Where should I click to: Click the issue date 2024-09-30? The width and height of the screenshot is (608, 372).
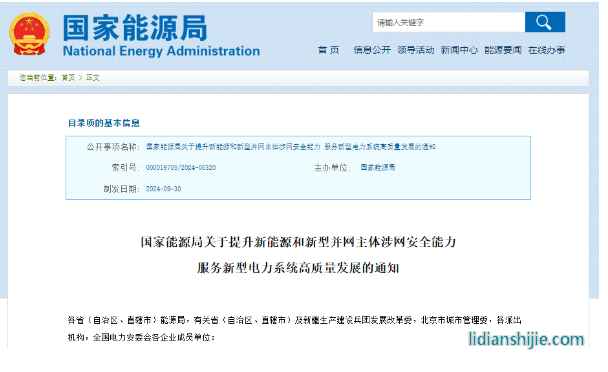pyautogui.click(x=163, y=189)
